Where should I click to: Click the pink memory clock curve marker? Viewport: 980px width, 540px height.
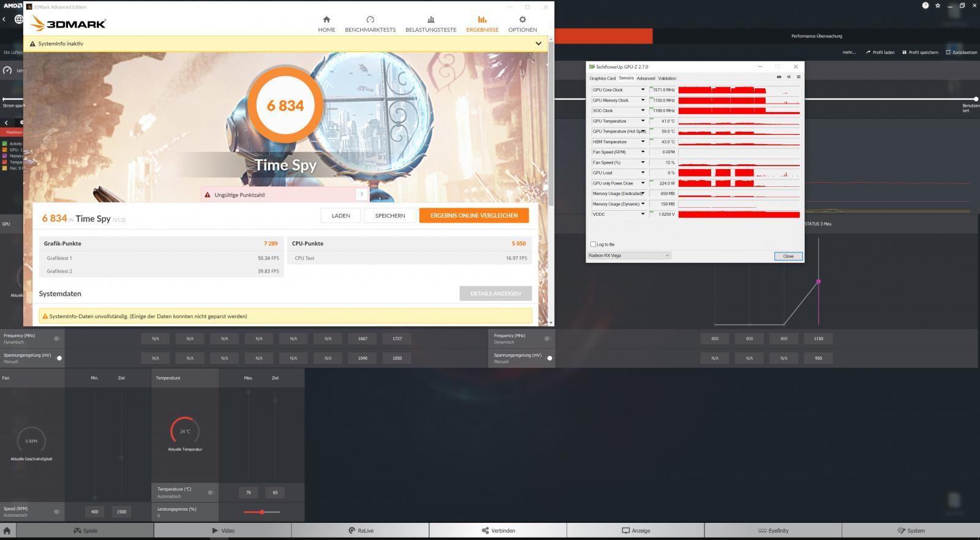tap(818, 282)
